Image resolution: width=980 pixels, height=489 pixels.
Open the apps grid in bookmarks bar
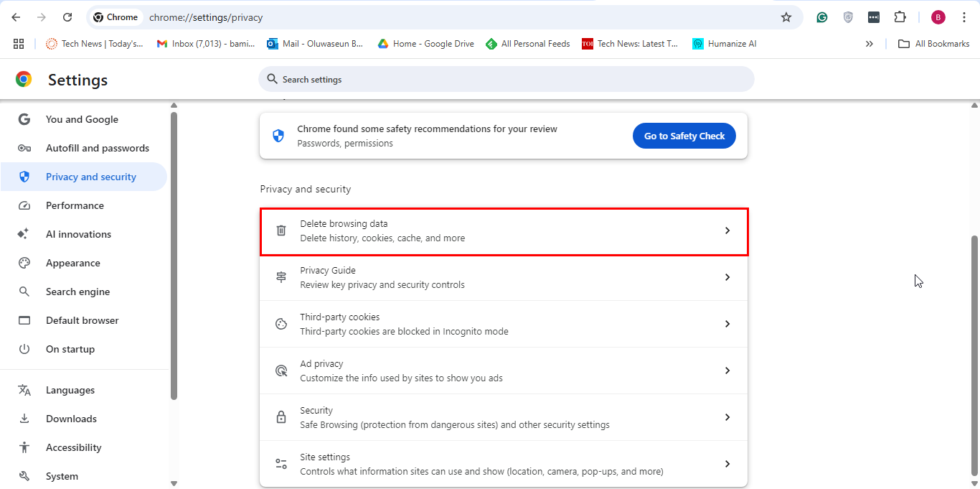pos(19,44)
